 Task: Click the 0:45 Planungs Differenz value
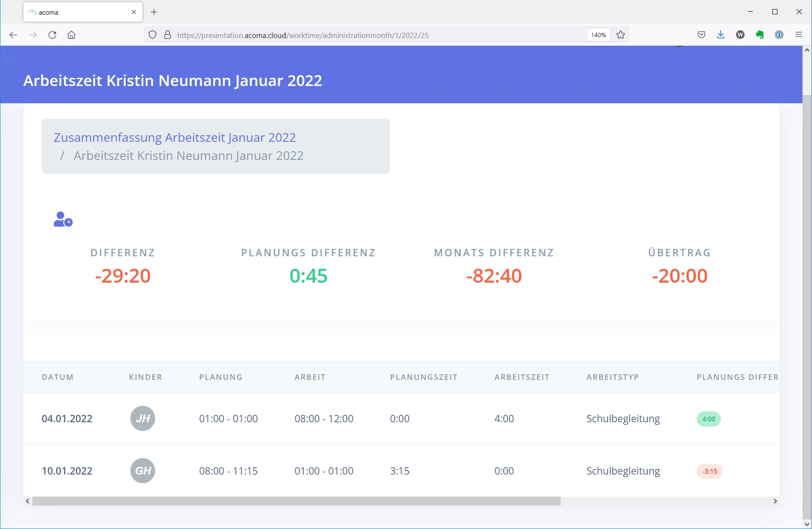[308, 276]
